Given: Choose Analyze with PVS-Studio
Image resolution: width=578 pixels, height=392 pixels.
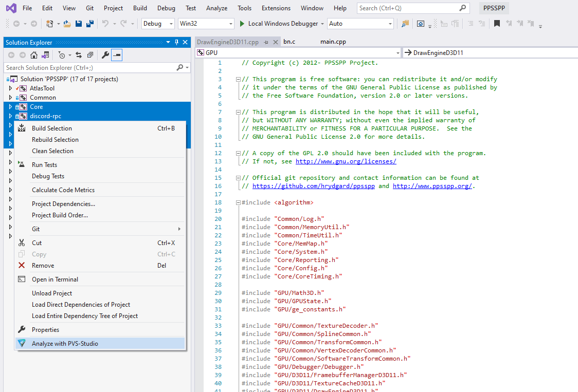Looking at the screenshot, I should [x=100, y=343].
